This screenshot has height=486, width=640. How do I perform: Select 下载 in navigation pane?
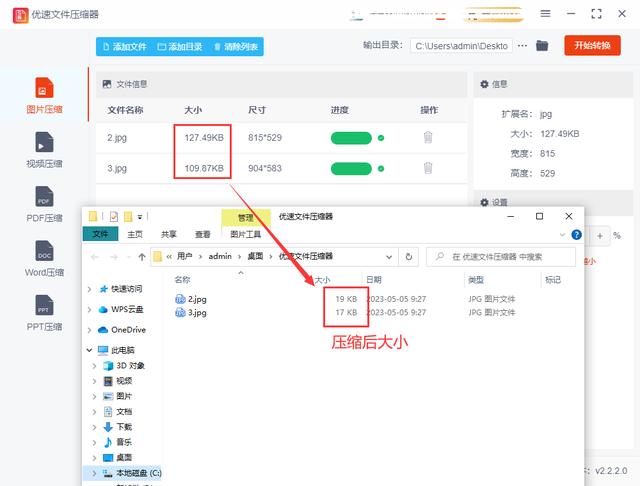point(118,427)
